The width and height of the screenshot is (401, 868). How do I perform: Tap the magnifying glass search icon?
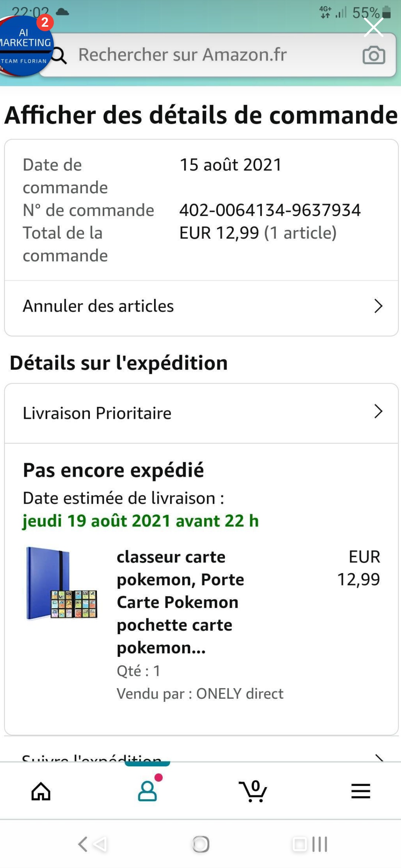pyautogui.click(x=59, y=56)
